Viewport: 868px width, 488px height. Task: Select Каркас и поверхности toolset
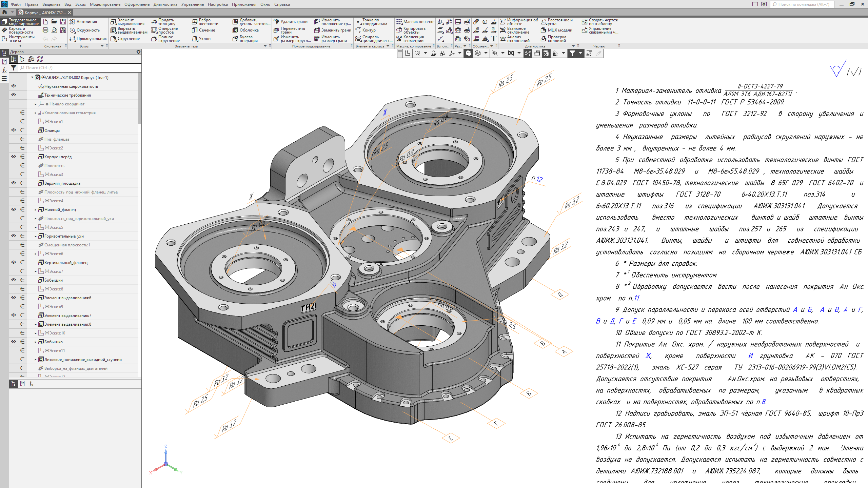20,30
